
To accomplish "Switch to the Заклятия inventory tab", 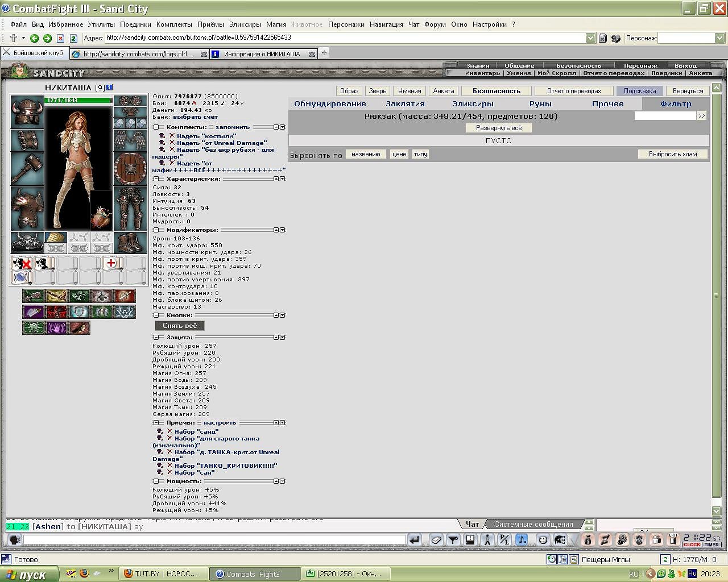I will click(x=406, y=104).
